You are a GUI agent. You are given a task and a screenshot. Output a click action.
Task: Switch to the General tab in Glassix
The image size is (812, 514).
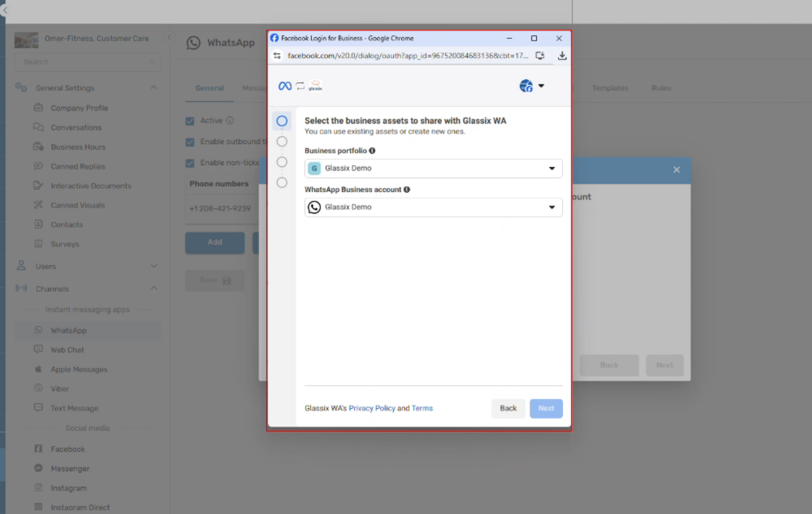tap(210, 88)
